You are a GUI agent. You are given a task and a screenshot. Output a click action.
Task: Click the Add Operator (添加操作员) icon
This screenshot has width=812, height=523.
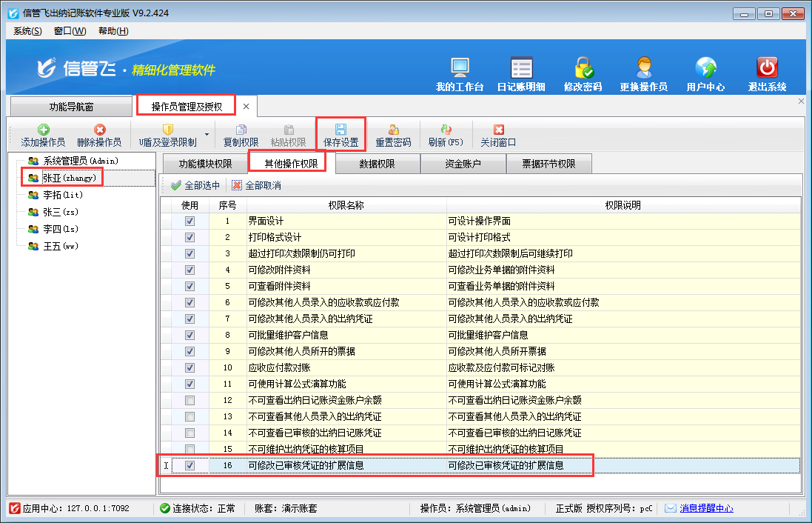43,130
